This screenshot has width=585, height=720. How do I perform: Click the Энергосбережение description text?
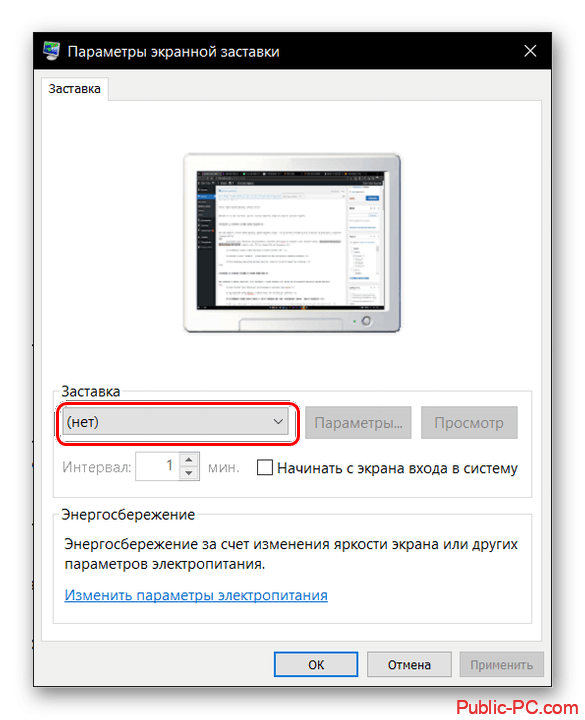(x=291, y=554)
